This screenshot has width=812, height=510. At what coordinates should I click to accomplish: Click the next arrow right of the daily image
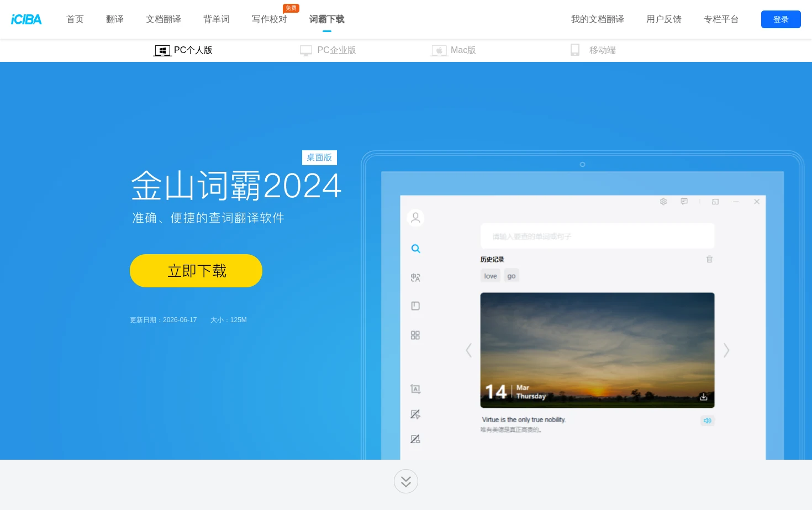726,350
